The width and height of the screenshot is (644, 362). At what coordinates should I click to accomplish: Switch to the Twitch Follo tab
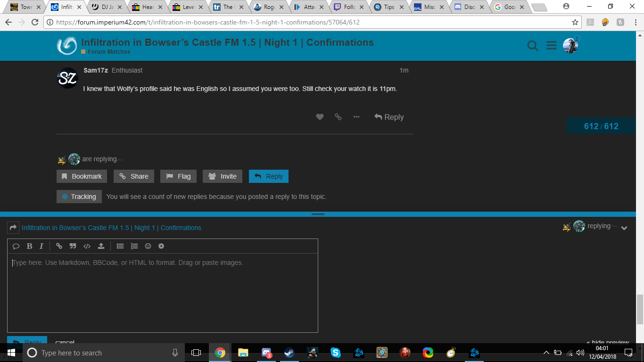(349, 7)
